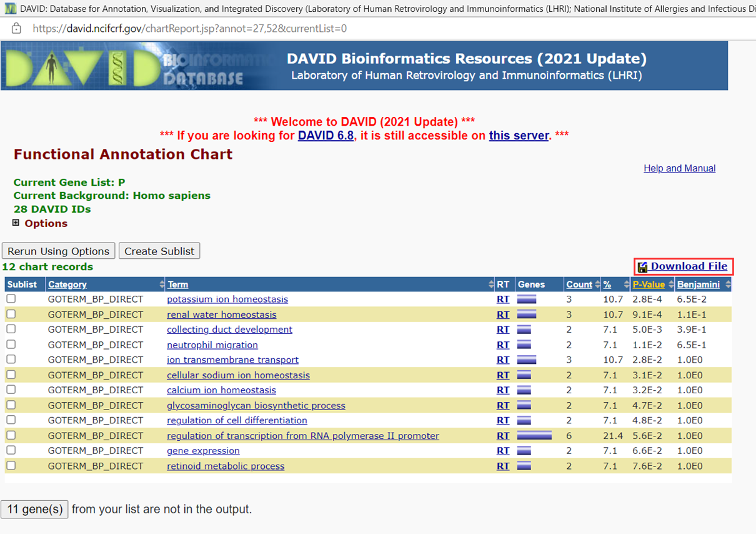
Task: Open neutrophil migration term link
Action: pos(212,345)
